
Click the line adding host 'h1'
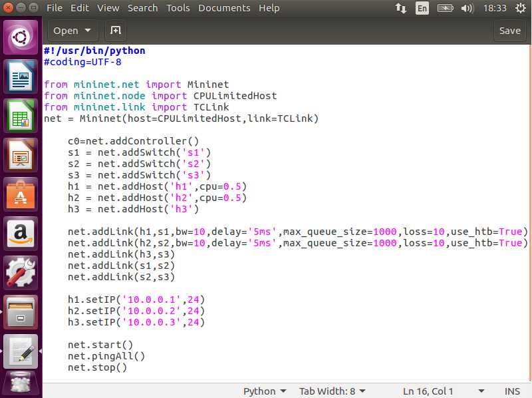click(157, 186)
